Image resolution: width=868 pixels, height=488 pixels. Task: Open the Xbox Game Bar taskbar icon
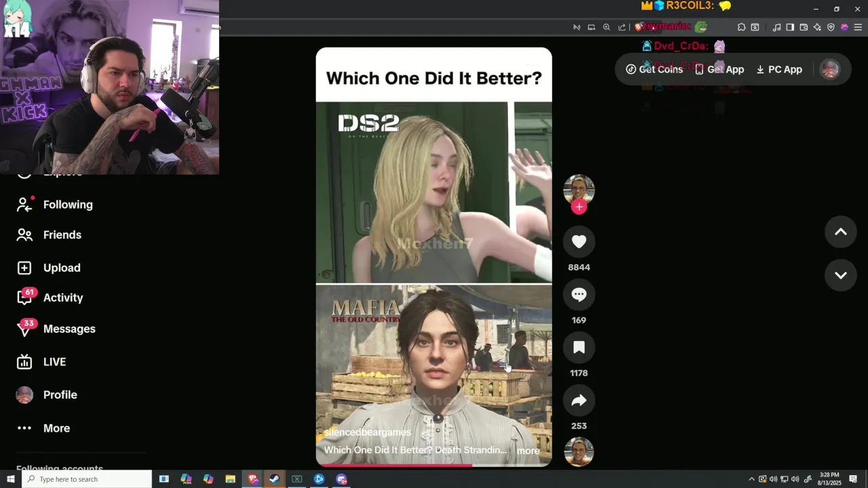[x=296, y=479]
